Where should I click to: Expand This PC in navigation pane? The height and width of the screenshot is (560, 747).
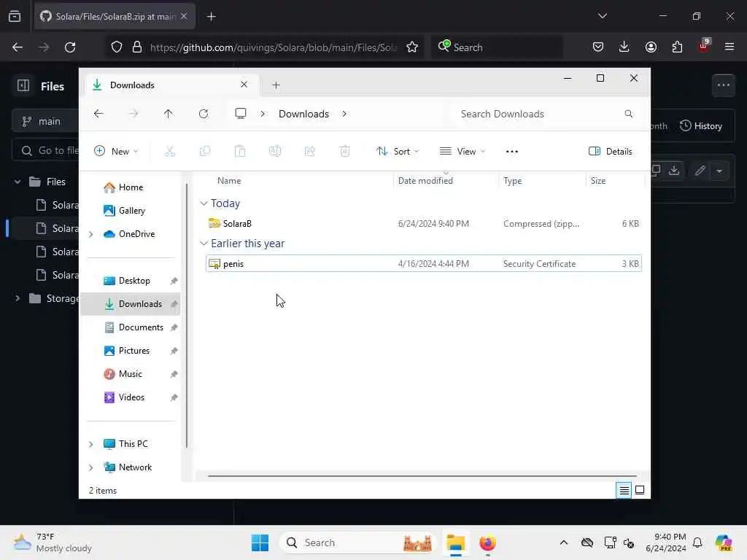[91, 444]
